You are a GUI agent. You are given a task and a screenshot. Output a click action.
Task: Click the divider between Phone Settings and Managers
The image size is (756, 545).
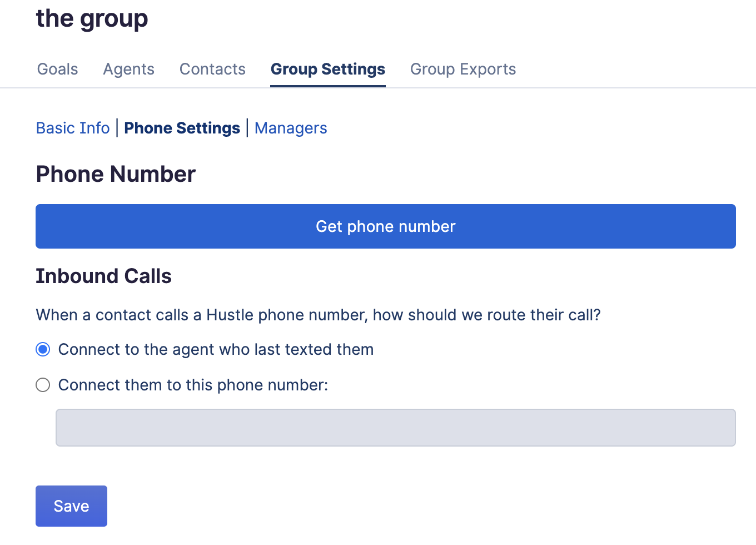(247, 128)
